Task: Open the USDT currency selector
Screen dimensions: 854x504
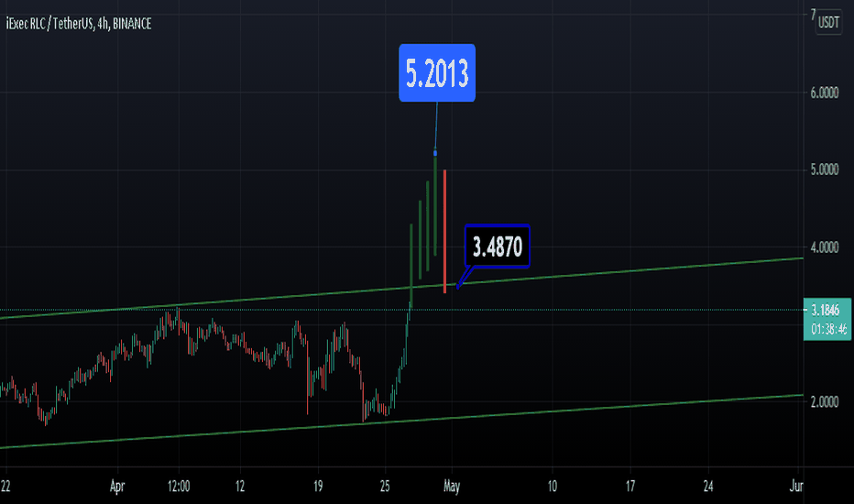Action: (829, 22)
